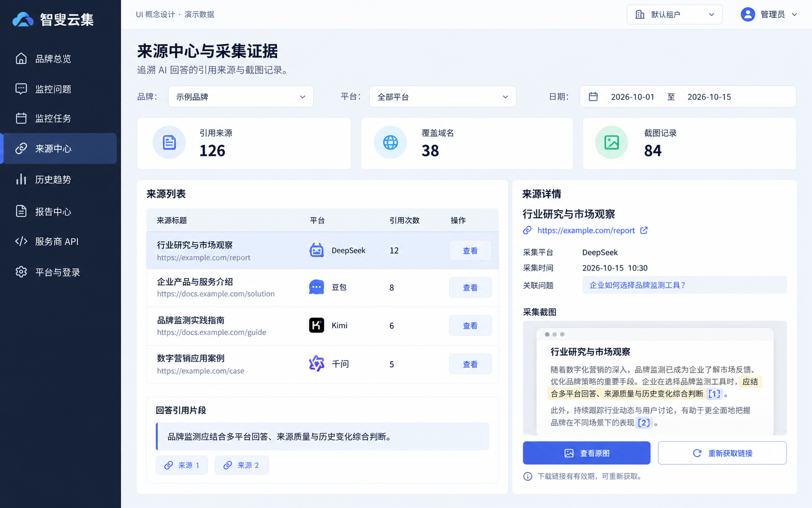Click the 采集时间 value 2026-10-15 10:30
The image size is (812, 508).
pyautogui.click(x=614, y=268)
